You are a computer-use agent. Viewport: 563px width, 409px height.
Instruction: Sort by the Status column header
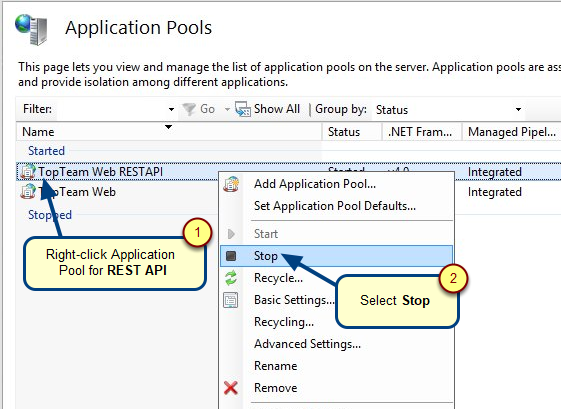click(352, 132)
